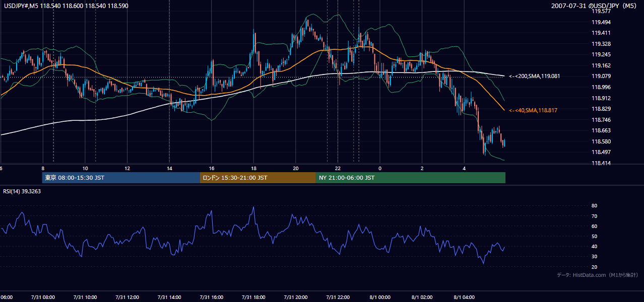Viewport: 644px width, 302px height.
Task: Select the orange 40 SMA 118.817 label
Action: pos(533,110)
